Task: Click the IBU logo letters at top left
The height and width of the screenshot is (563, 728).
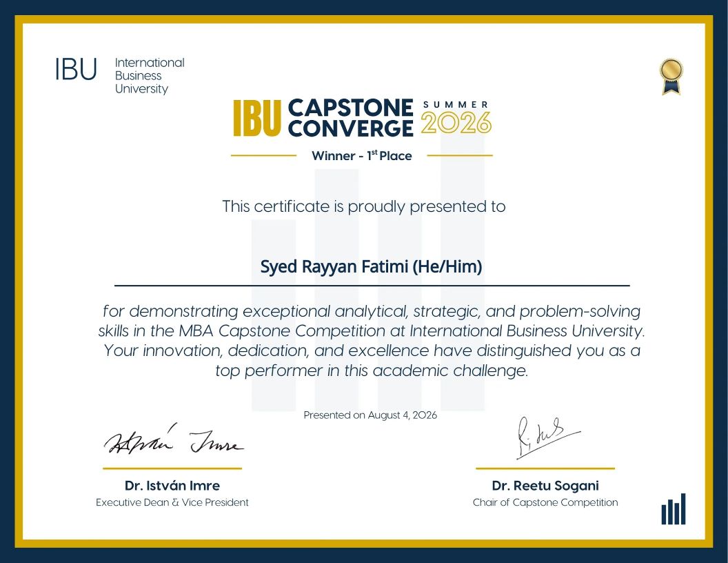Action: coord(76,69)
